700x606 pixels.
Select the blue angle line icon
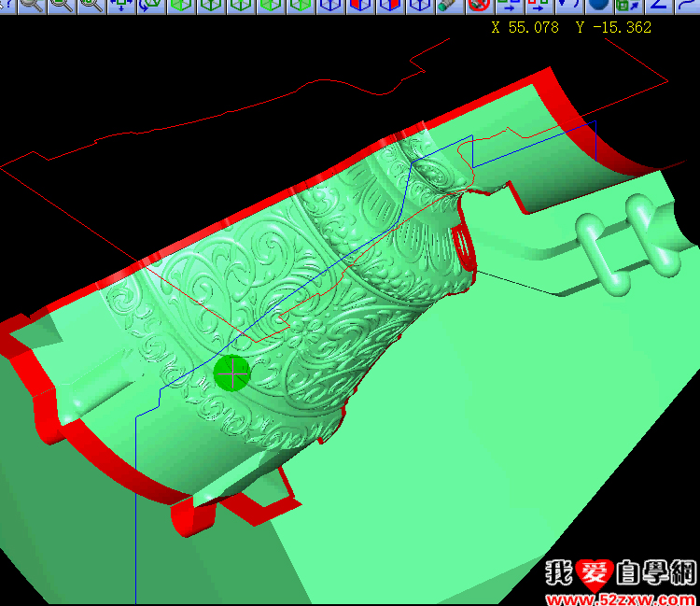pos(658,6)
